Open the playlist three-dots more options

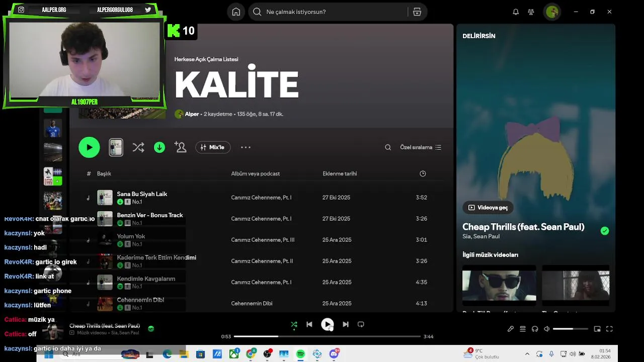point(246,147)
